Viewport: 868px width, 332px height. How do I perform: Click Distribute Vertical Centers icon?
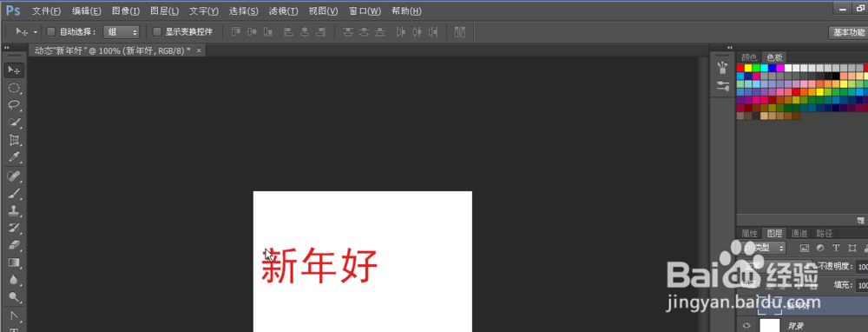[364, 32]
